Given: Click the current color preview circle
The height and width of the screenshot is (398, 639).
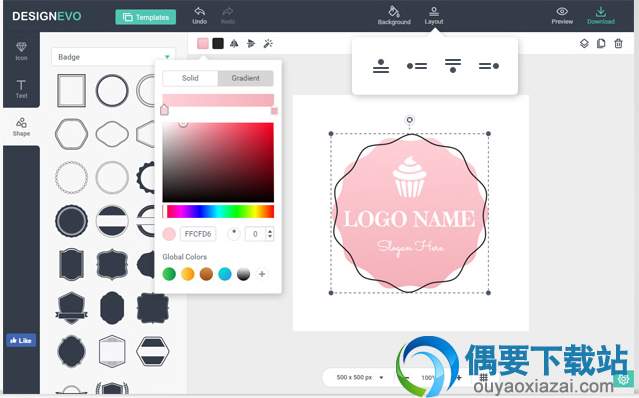Looking at the screenshot, I should tap(169, 234).
